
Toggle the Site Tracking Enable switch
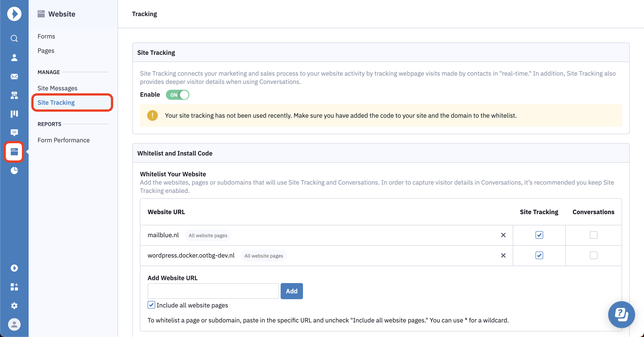(x=178, y=95)
